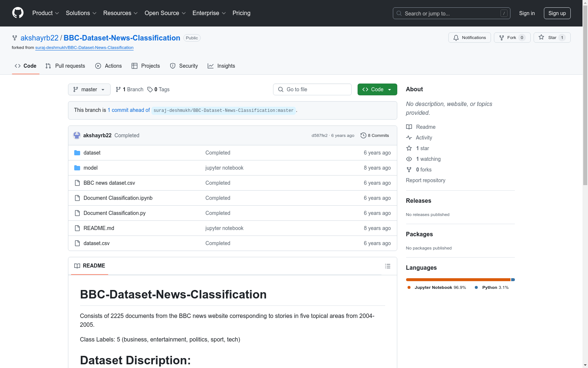The width and height of the screenshot is (588, 368).
Task: Click Jupyter Notebook 96.9% language link
Action: pyautogui.click(x=437, y=287)
